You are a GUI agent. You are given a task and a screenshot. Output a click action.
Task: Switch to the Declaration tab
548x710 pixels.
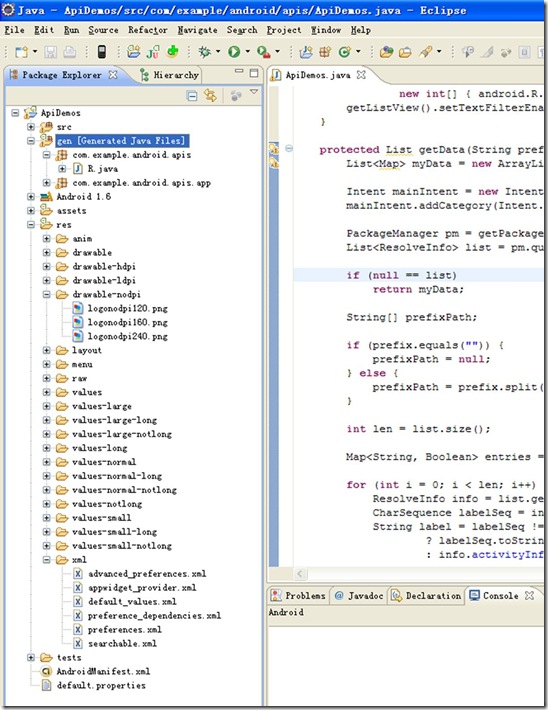427,595
